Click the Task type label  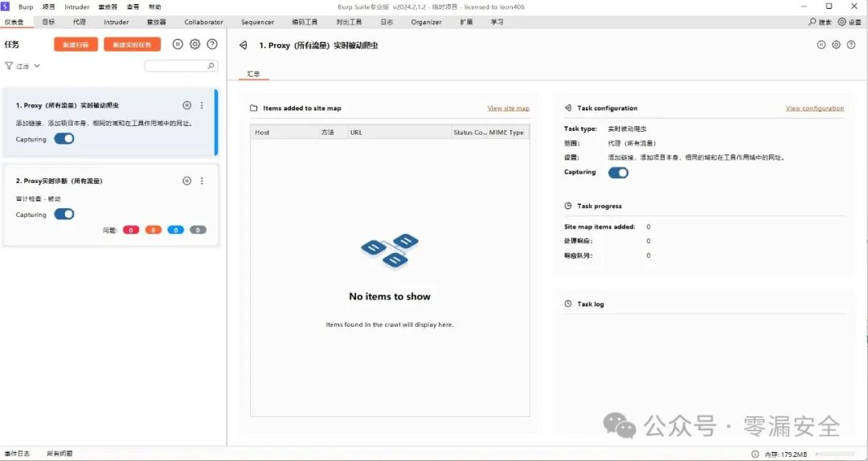[580, 129]
